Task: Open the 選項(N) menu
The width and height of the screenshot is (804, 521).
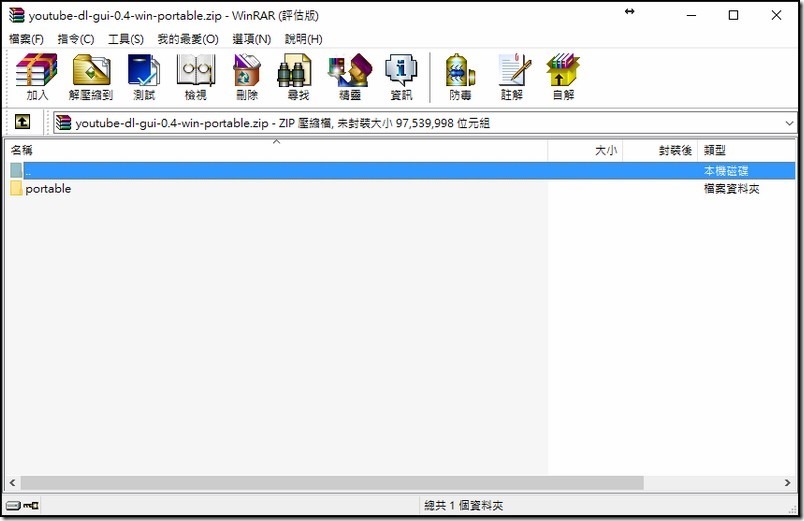Action: [251, 39]
